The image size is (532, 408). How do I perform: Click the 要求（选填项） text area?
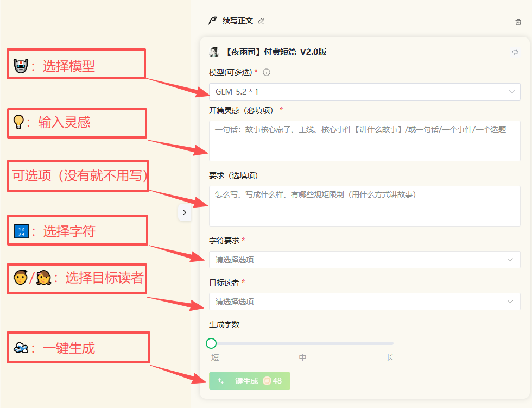point(364,206)
